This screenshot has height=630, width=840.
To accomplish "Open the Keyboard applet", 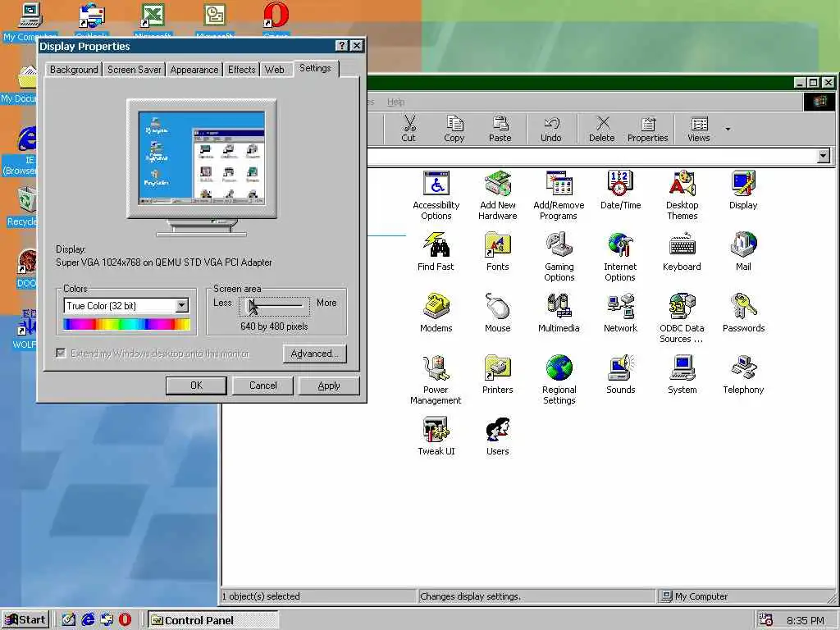I will [682, 252].
